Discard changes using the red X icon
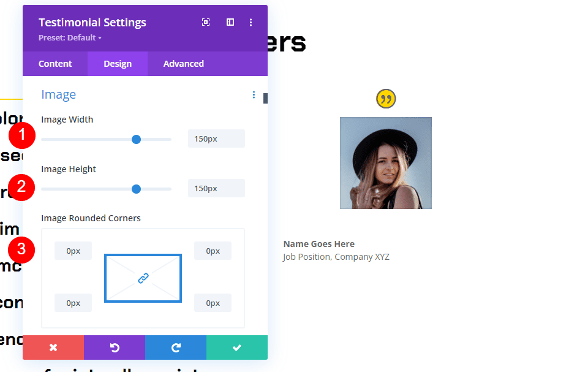This screenshot has width=588, height=372. (53, 347)
